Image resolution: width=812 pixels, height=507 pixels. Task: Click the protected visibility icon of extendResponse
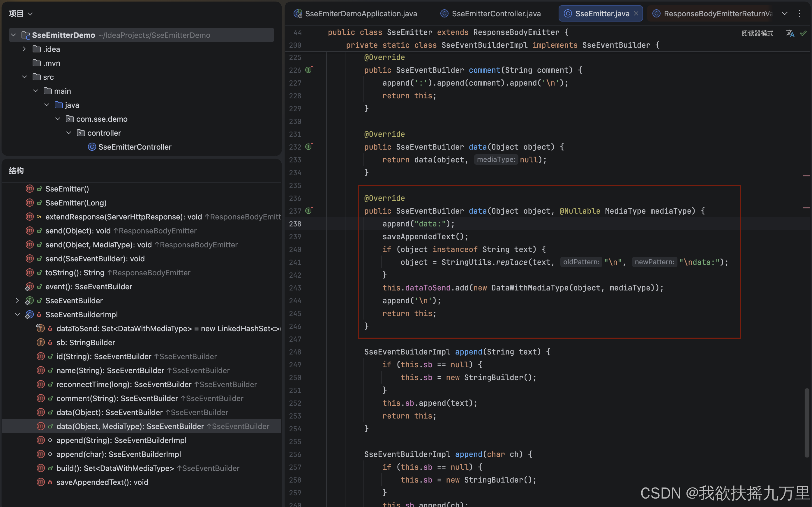[x=39, y=217]
